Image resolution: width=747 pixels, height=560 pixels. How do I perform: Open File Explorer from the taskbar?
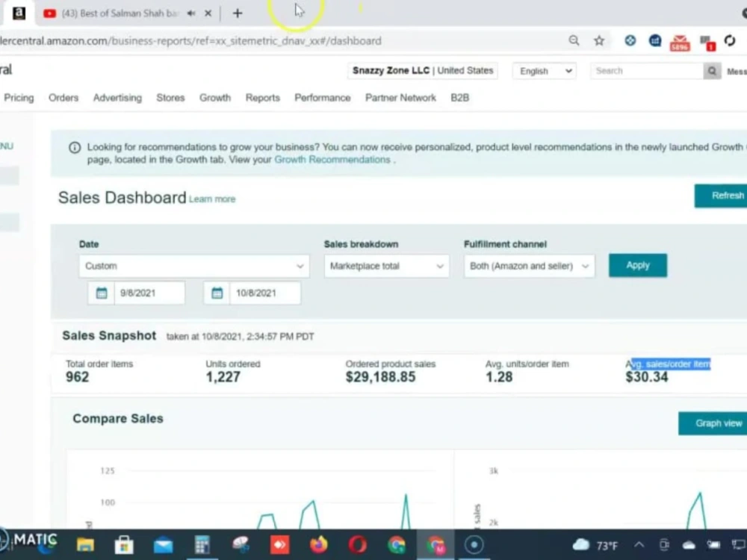(85, 545)
